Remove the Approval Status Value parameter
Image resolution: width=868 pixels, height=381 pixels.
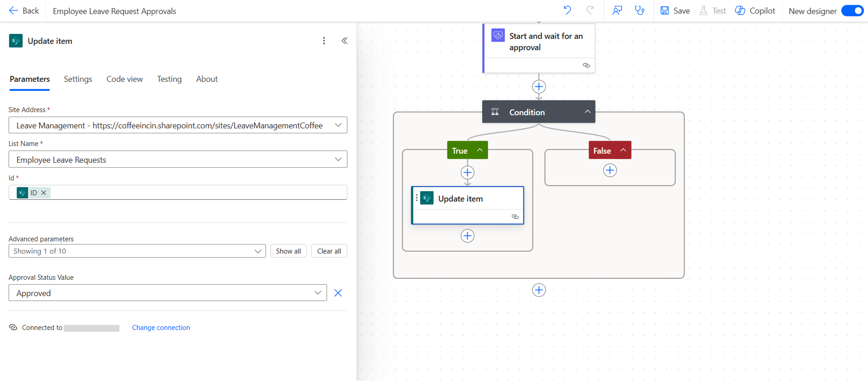(338, 293)
